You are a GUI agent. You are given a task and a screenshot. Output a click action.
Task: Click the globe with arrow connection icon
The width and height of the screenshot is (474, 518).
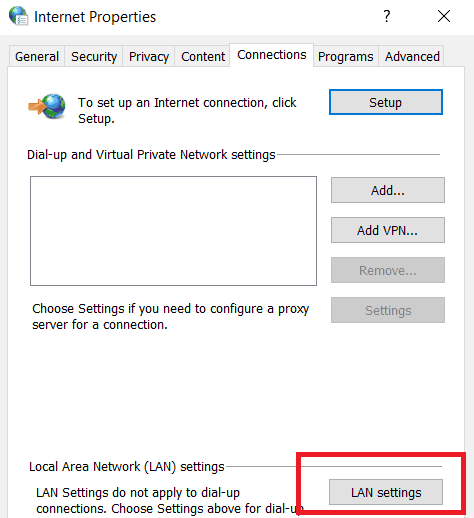(x=47, y=106)
